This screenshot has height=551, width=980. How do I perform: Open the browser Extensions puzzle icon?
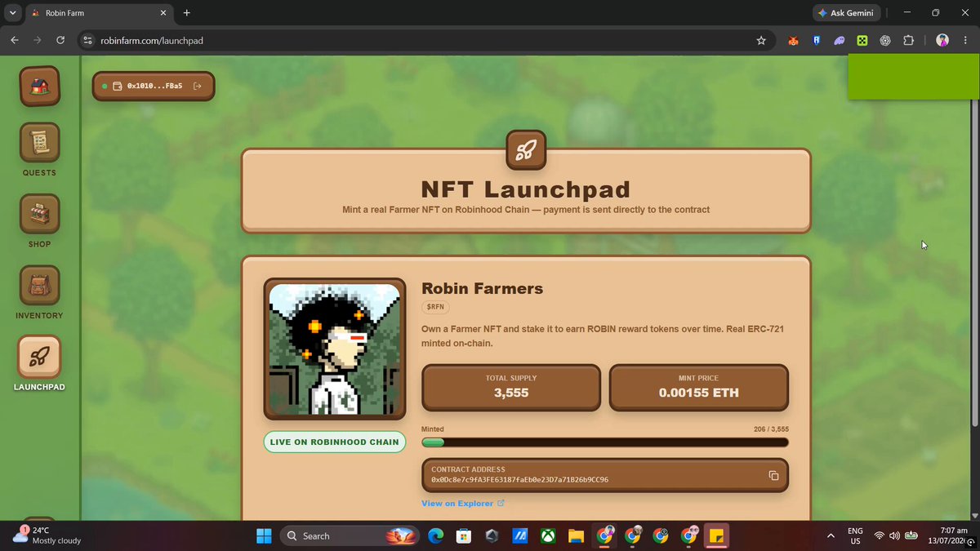[908, 40]
